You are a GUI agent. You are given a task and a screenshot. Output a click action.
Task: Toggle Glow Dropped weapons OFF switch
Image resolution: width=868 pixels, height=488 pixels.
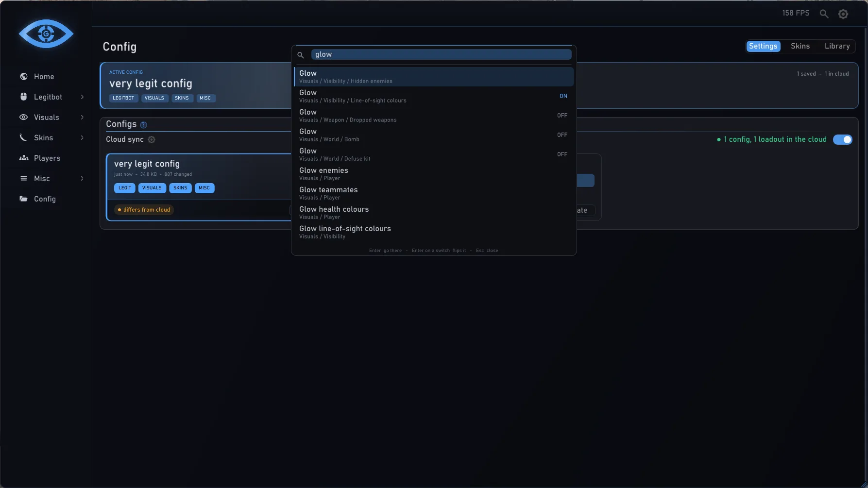tap(562, 116)
